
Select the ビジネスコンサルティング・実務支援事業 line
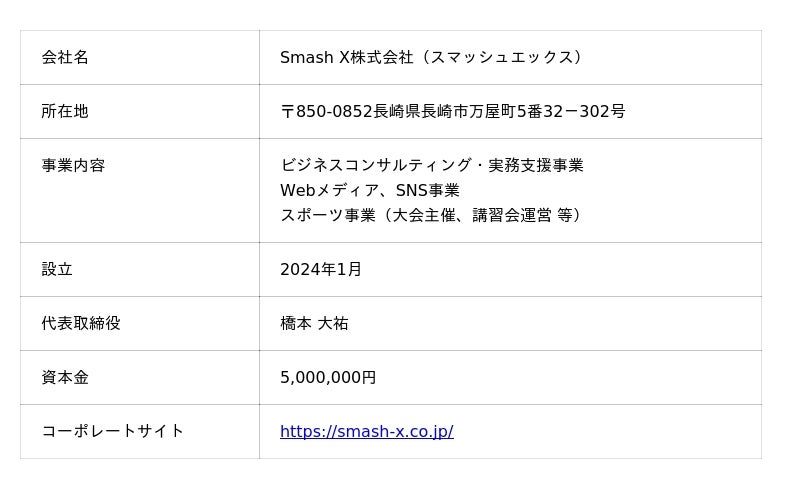tap(431, 166)
